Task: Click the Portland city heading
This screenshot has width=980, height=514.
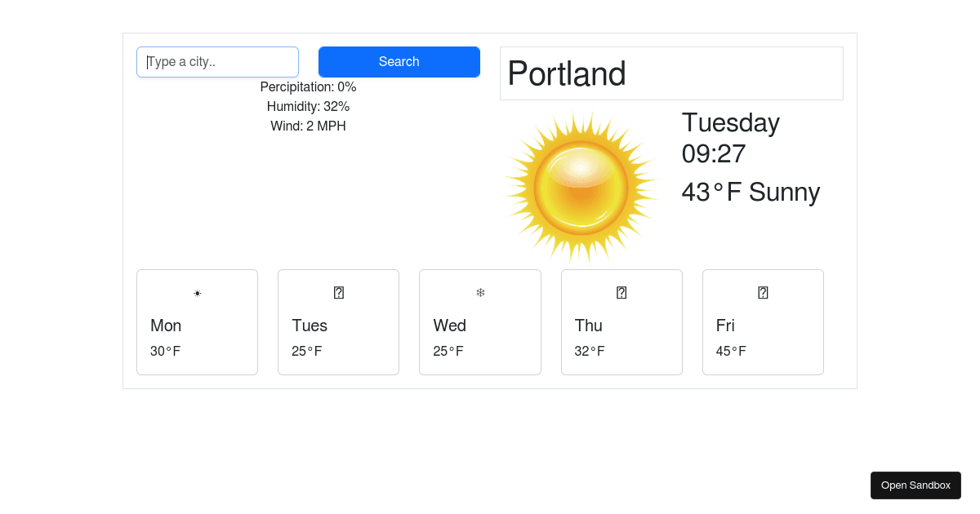Action: [567, 73]
